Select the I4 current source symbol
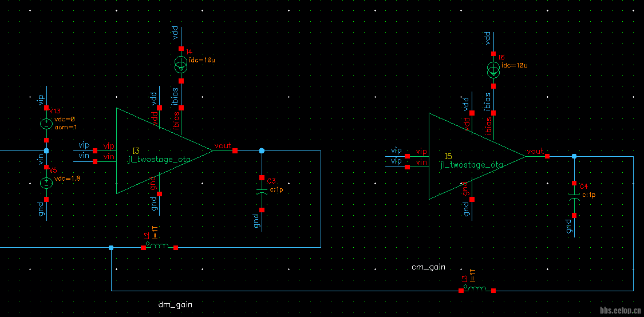The image size is (644, 317). click(x=181, y=65)
